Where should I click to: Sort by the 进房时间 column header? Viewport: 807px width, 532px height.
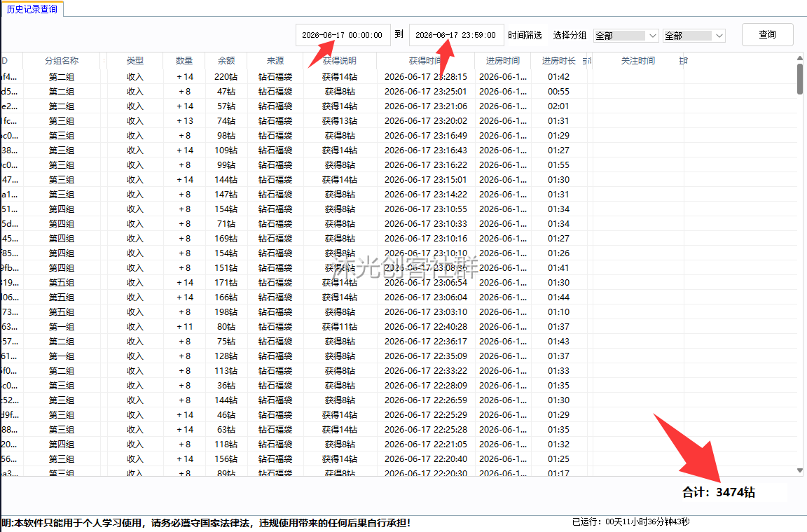click(x=503, y=61)
